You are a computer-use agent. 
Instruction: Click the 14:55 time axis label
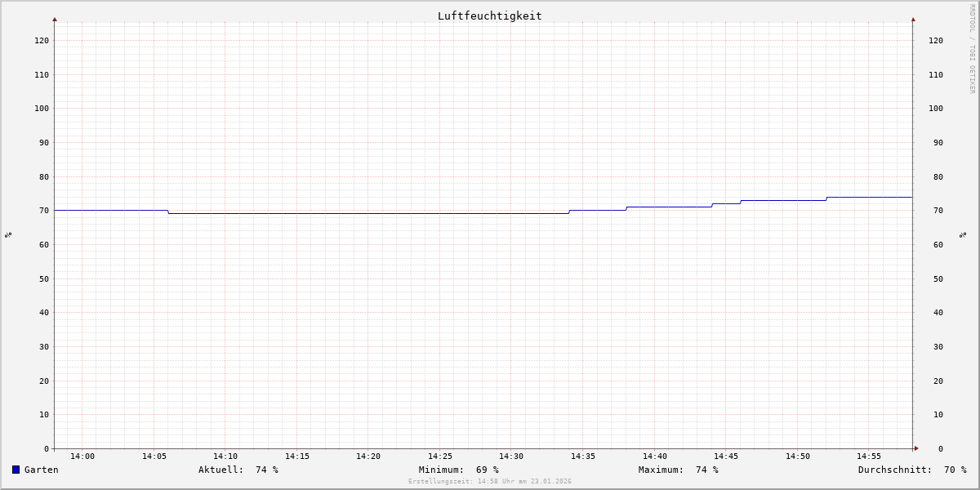tap(869, 457)
